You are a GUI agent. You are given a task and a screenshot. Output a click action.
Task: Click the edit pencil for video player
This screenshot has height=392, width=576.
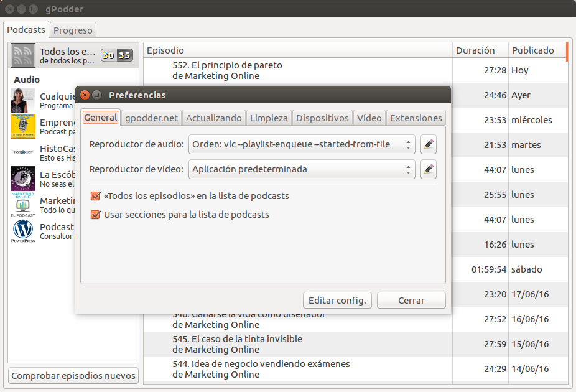[429, 169]
